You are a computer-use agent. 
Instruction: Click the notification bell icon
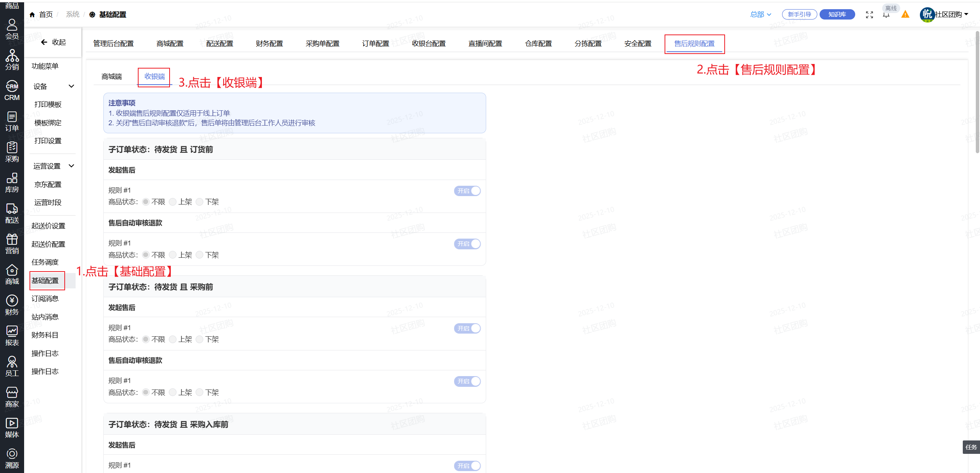(x=886, y=15)
